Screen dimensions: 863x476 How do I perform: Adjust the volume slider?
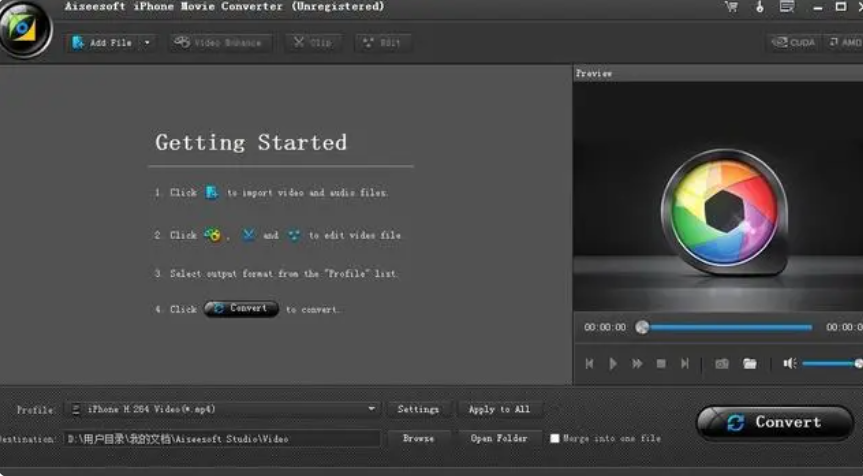tap(832, 363)
